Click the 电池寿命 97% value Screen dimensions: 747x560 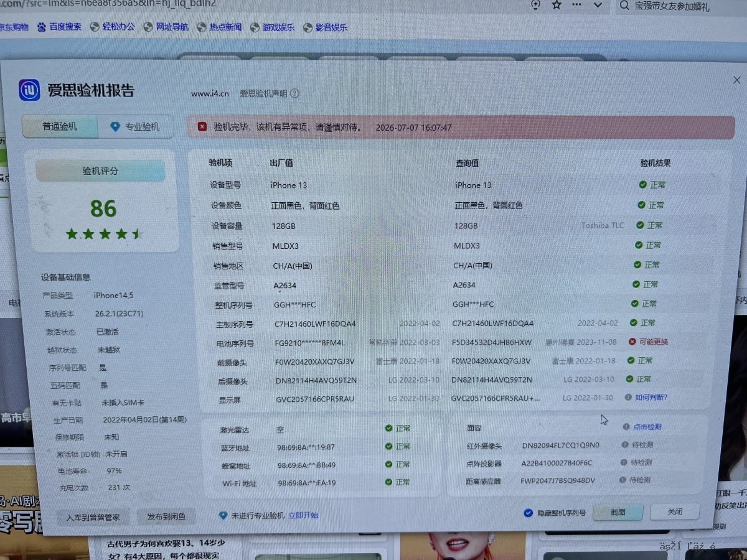point(115,471)
